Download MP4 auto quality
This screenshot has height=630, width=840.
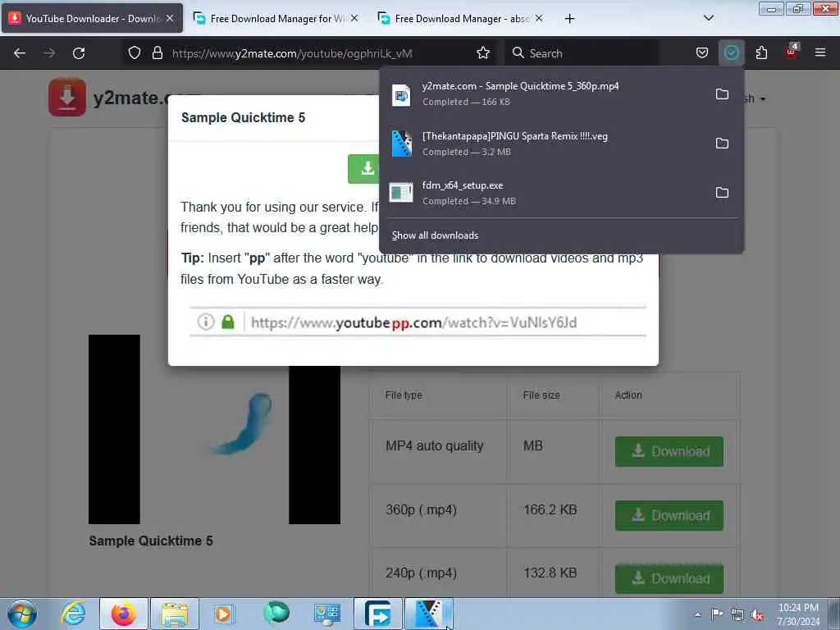click(669, 452)
